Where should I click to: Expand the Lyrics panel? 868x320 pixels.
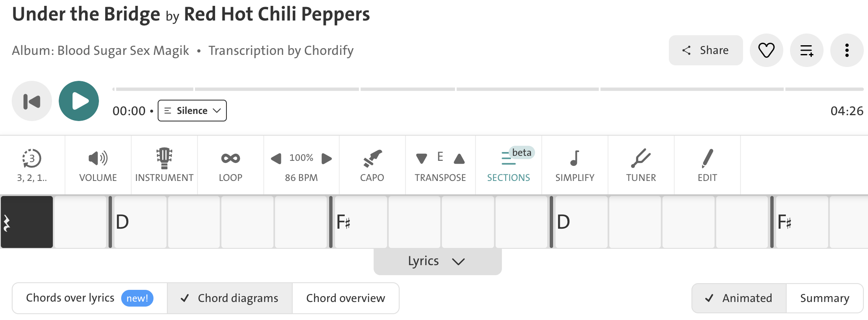click(437, 261)
